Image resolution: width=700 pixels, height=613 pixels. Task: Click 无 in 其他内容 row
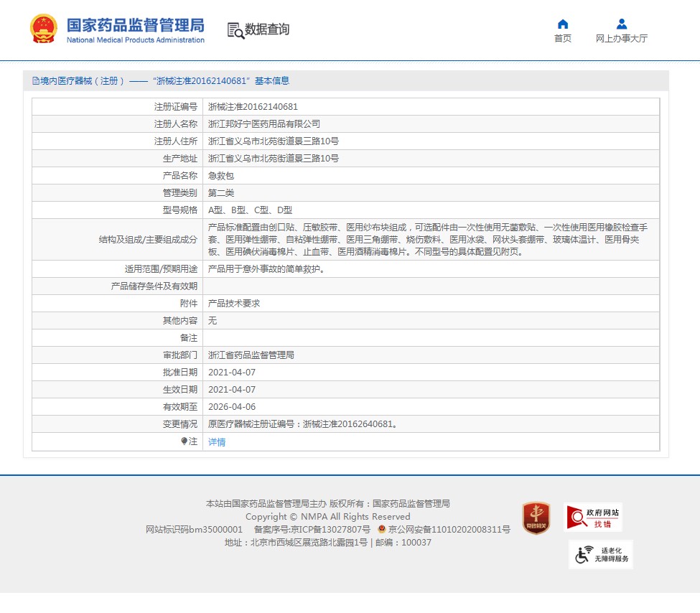pos(213,321)
